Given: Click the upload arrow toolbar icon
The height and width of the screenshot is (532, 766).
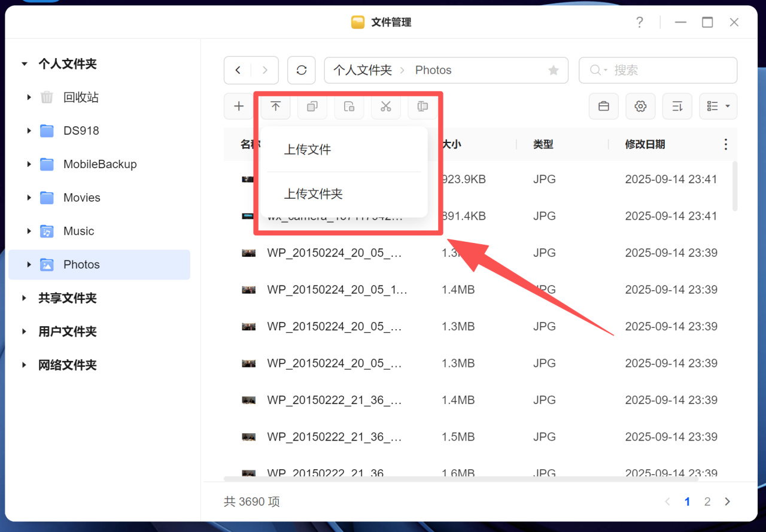Looking at the screenshot, I should [x=275, y=107].
